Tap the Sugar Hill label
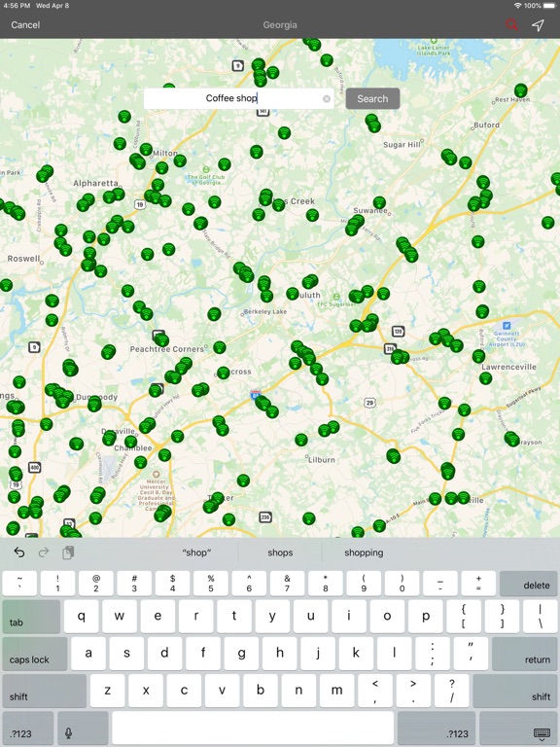Viewport: 560px width, 747px height. point(402,144)
